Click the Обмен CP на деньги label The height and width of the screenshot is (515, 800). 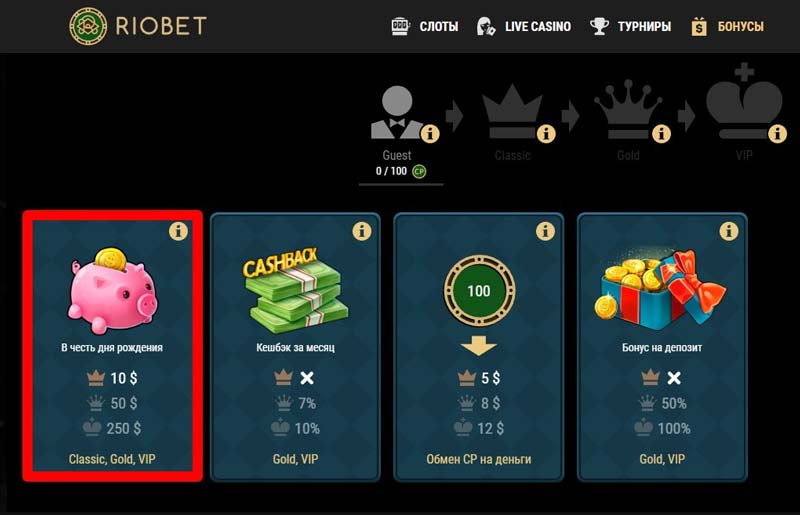[479, 459]
